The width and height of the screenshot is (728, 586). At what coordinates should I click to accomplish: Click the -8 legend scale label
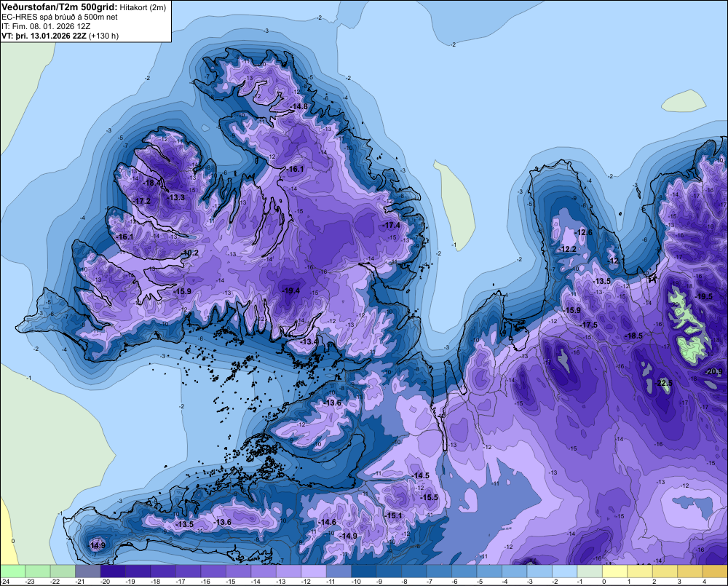coord(404,582)
